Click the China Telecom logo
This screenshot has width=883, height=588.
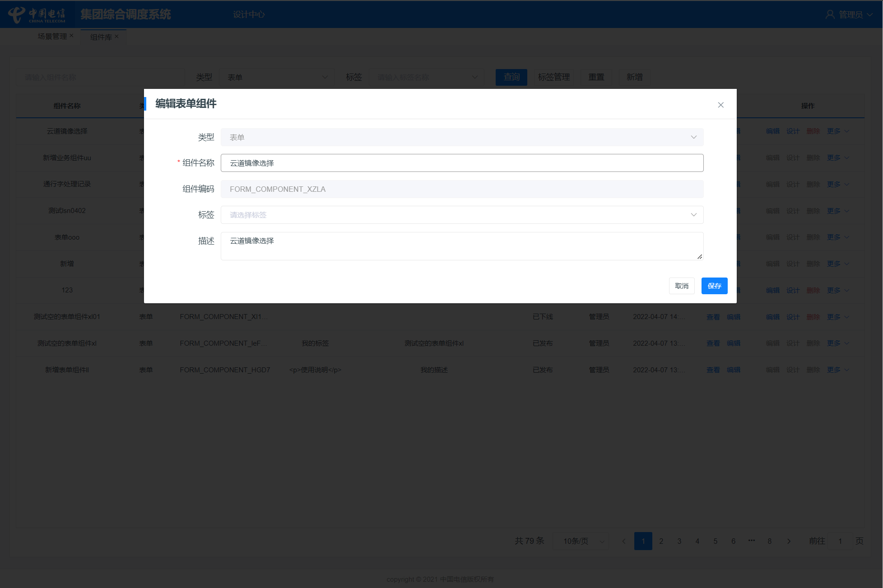click(37, 14)
